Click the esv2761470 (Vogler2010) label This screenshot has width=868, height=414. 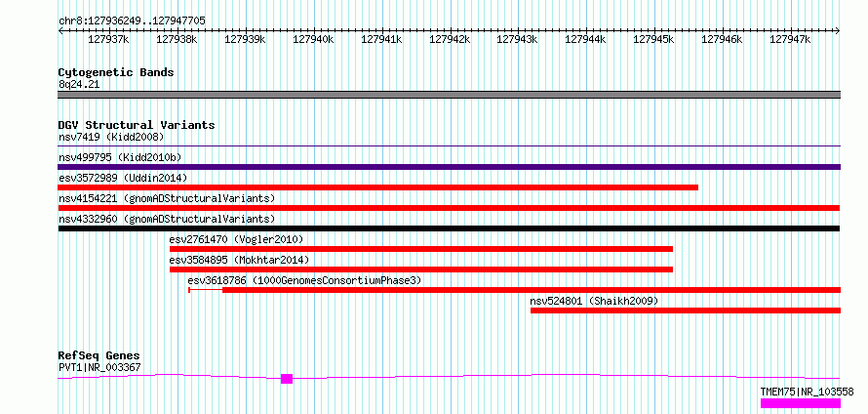coord(236,239)
